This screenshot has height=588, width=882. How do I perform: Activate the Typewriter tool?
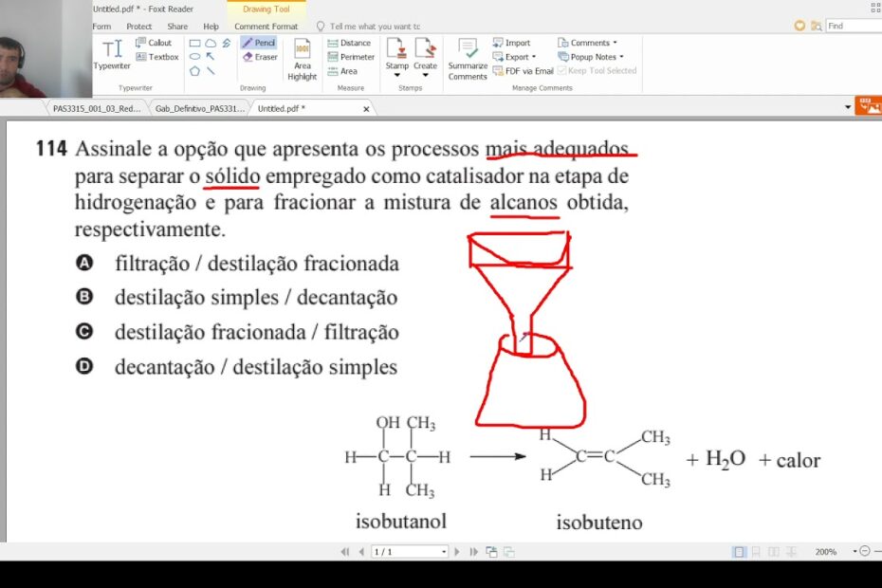[112, 55]
